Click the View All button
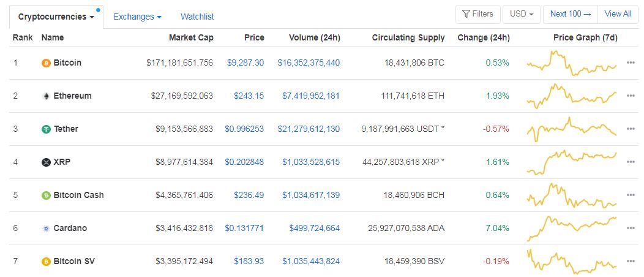This screenshot has height=277, width=644. [618, 14]
